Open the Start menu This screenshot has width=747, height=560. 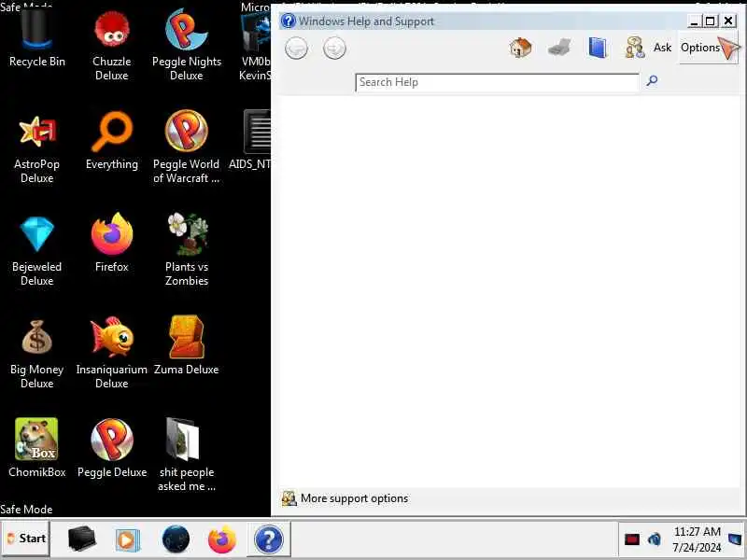click(25, 539)
